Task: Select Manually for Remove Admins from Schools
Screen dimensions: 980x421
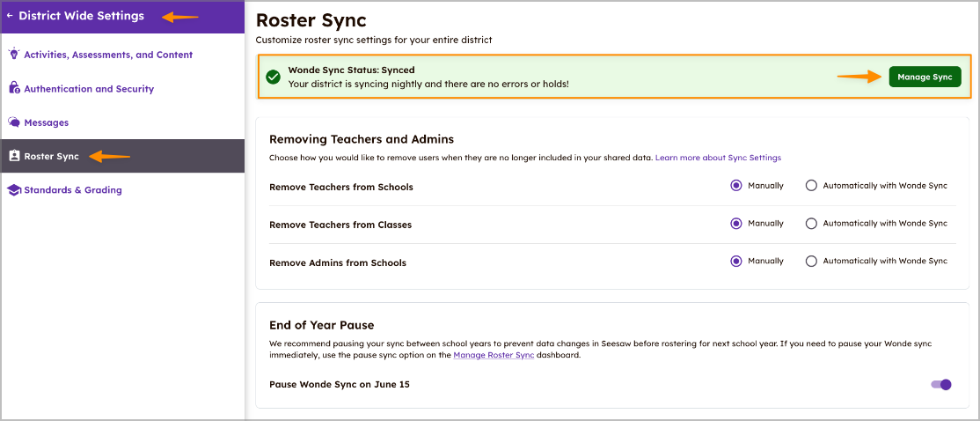Action: point(736,262)
